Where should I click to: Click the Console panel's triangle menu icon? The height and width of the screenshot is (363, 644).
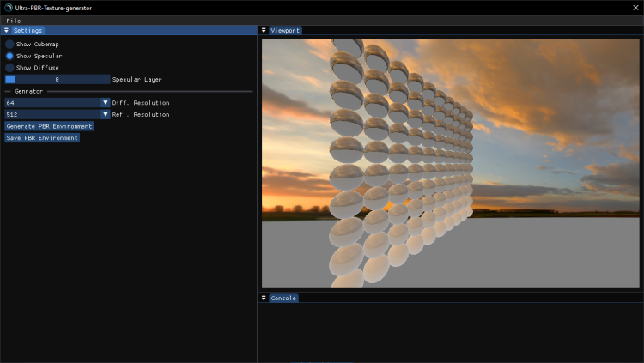click(264, 299)
